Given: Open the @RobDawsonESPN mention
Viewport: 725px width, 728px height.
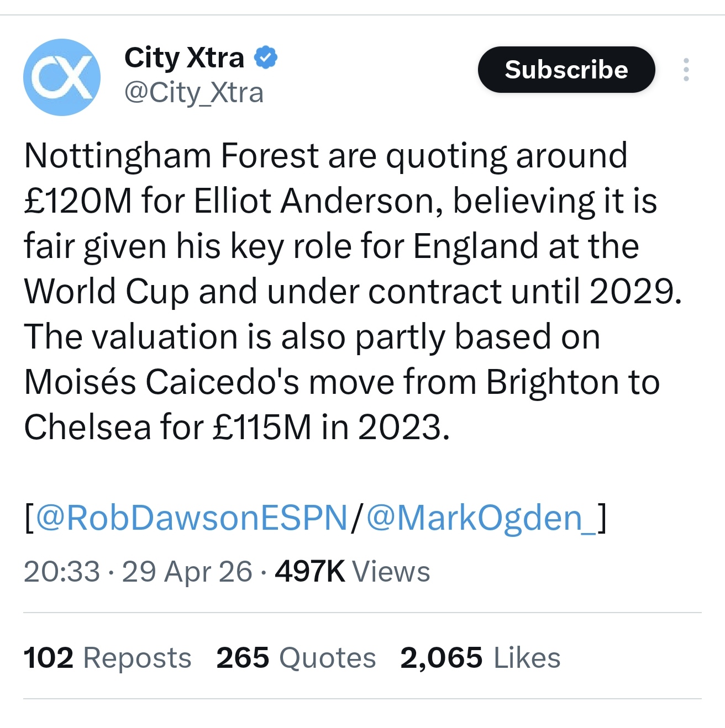Looking at the screenshot, I should pyautogui.click(x=192, y=518).
